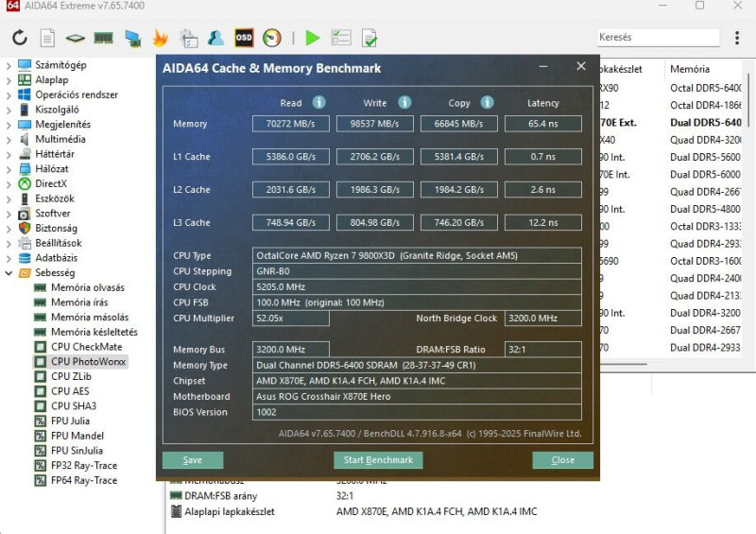This screenshot has height=534, width=756.
Task: Expand the Háttértár tree node
Action: (x=9, y=154)
